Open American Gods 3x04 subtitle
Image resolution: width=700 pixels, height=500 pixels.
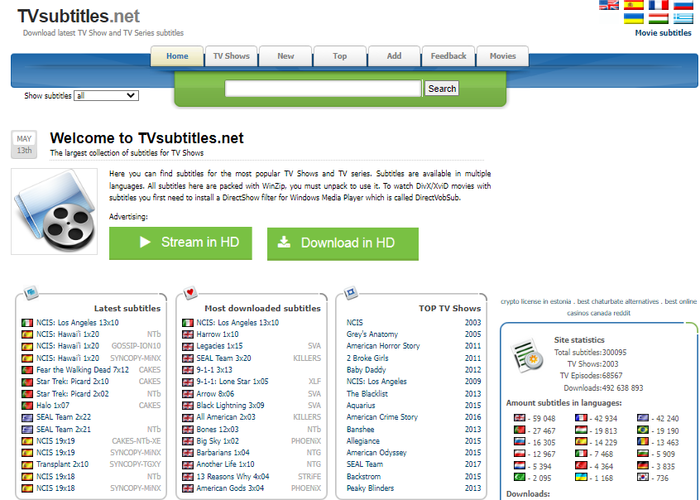pyautogui.click(x=230, y=488)
